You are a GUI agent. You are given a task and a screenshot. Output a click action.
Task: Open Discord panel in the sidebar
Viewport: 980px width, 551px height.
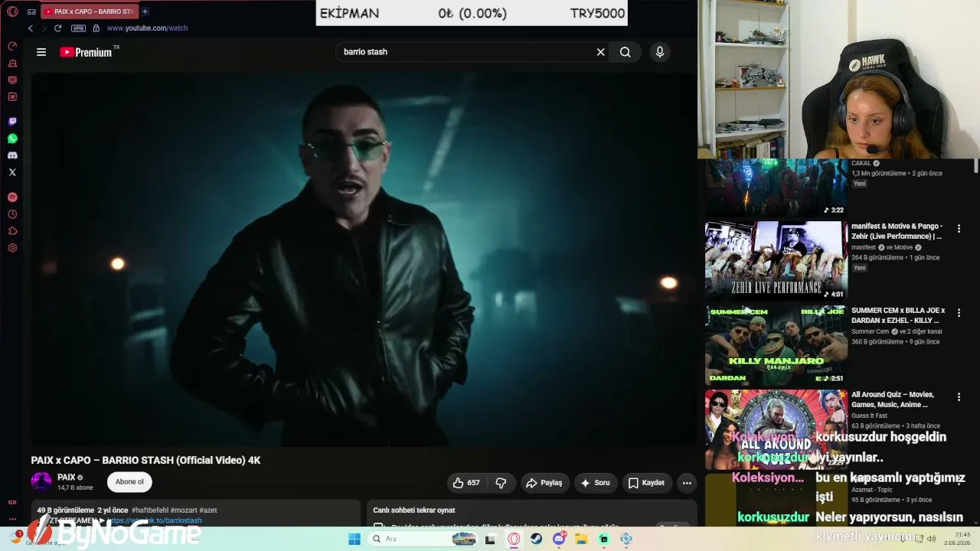click(x=12, y=155)
